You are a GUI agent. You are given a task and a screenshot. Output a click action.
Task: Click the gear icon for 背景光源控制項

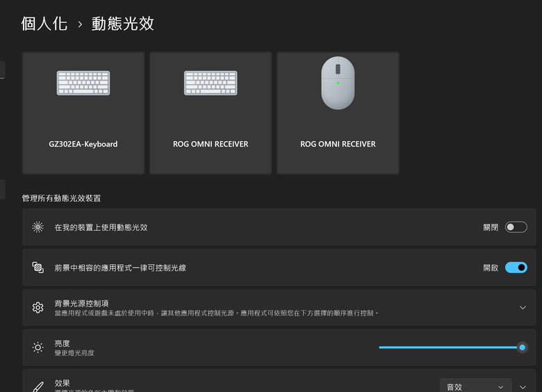coord(38,308)
